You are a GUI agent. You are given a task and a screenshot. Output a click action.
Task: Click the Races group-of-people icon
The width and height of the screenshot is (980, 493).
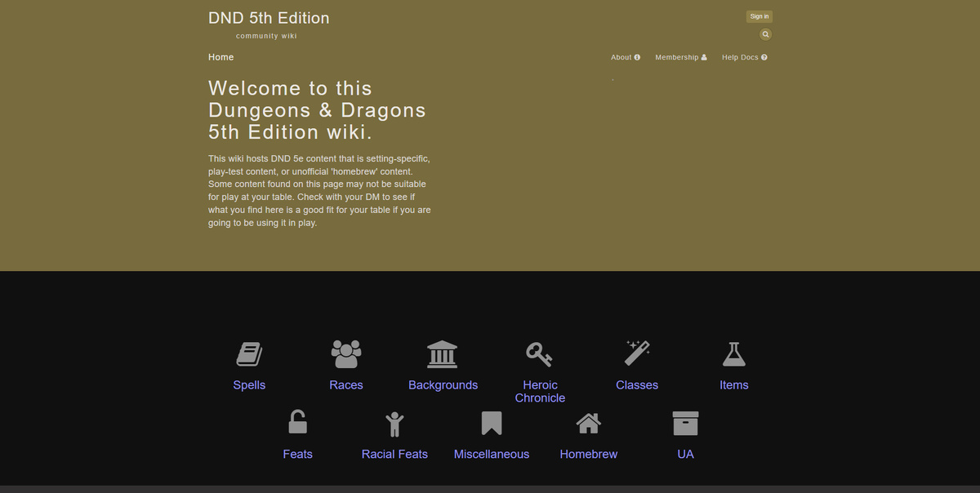point(346,353)
